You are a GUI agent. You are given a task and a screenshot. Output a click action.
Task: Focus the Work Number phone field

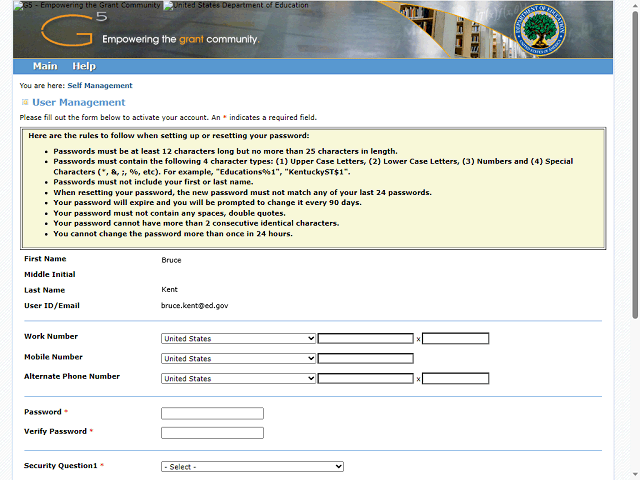click(x=366, y=339)
